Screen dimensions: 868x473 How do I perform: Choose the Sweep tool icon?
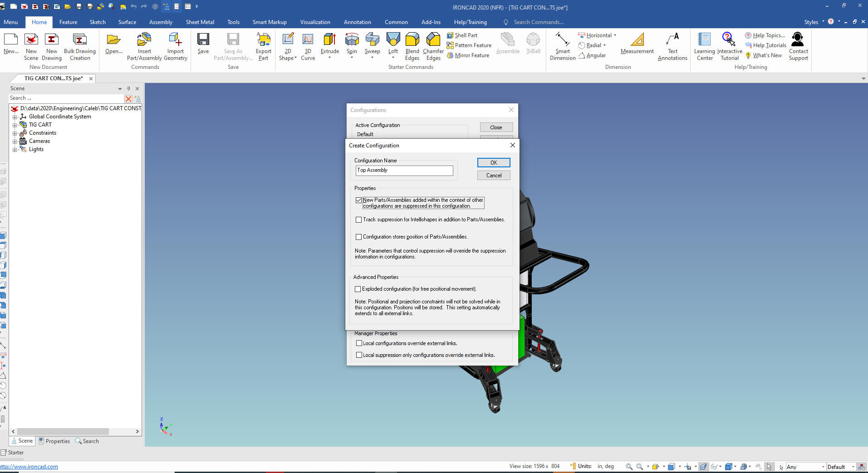[x=372, y=40]
